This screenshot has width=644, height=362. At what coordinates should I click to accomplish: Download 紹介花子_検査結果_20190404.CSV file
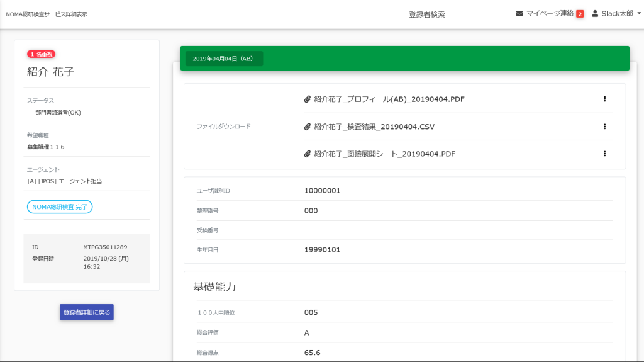pos(374,127)
